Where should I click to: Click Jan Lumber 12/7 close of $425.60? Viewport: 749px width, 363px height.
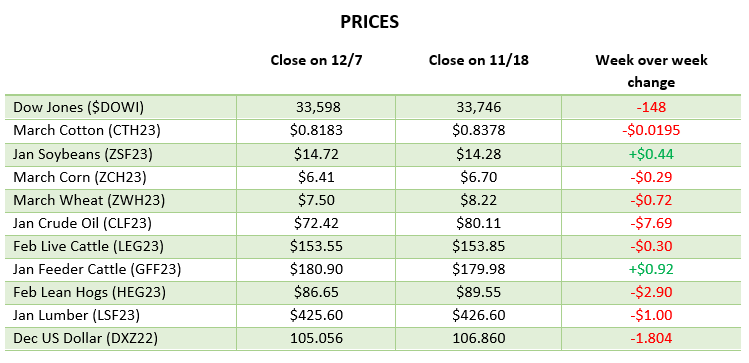tap(316, 316)
